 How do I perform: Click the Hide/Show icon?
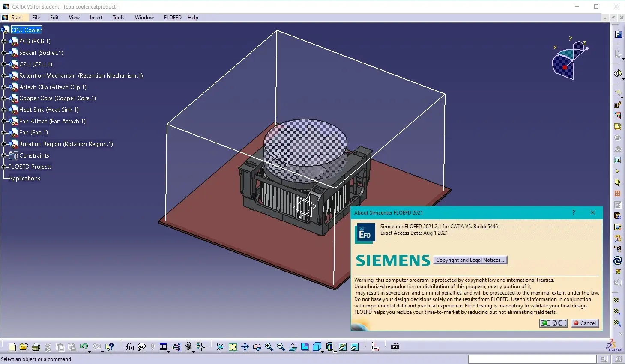tap(342, 347)
